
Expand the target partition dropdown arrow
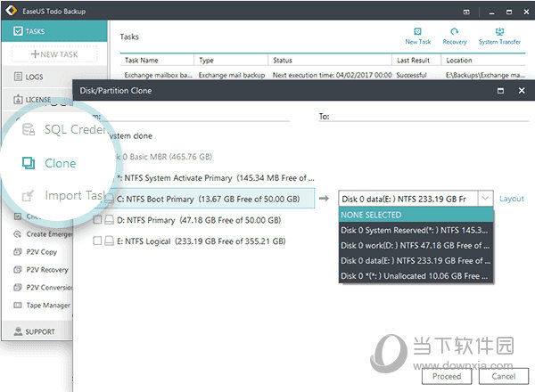pyautogui.click(x=485, y=199)
